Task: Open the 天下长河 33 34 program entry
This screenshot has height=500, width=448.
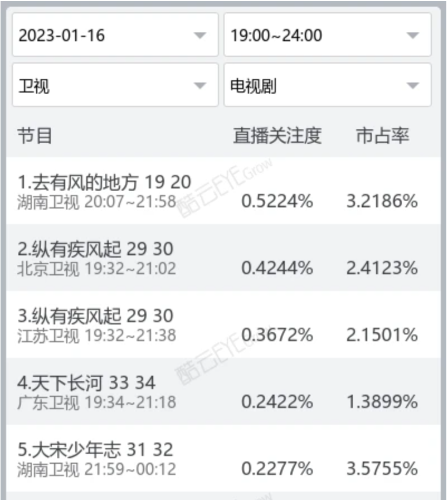Action: coord(86,383)
